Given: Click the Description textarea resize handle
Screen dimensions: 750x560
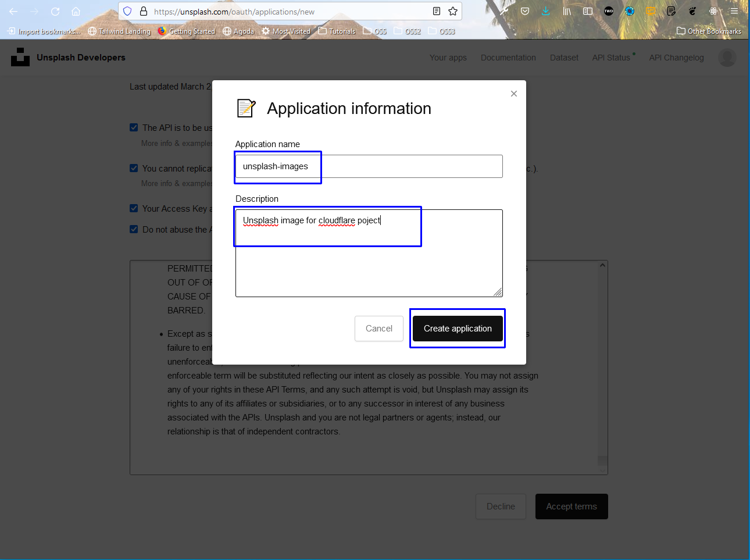Looking at the screenshot, I should click(498, 293).
